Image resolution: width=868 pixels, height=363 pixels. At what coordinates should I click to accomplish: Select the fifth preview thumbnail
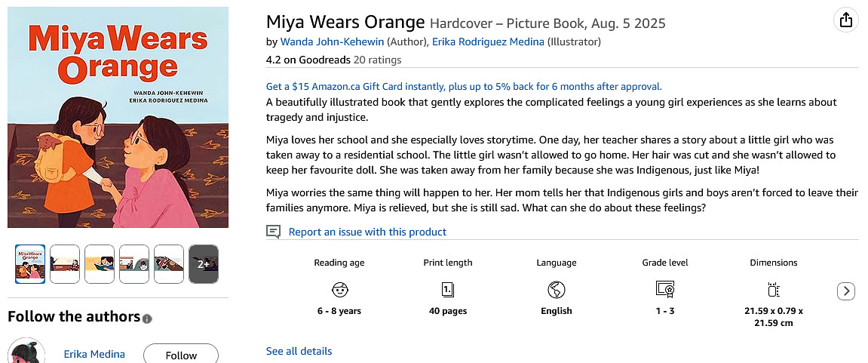[169, 264]
